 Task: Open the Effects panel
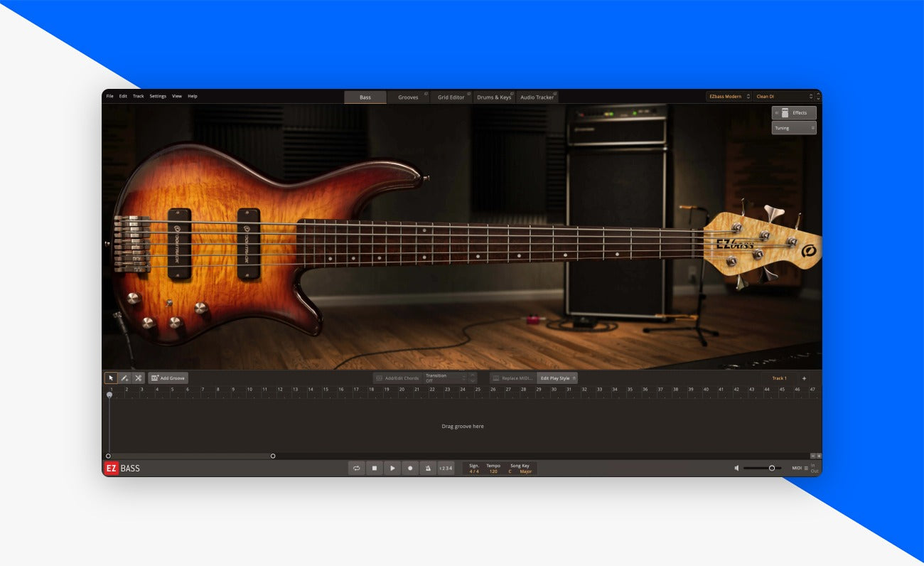pos(794,112)
